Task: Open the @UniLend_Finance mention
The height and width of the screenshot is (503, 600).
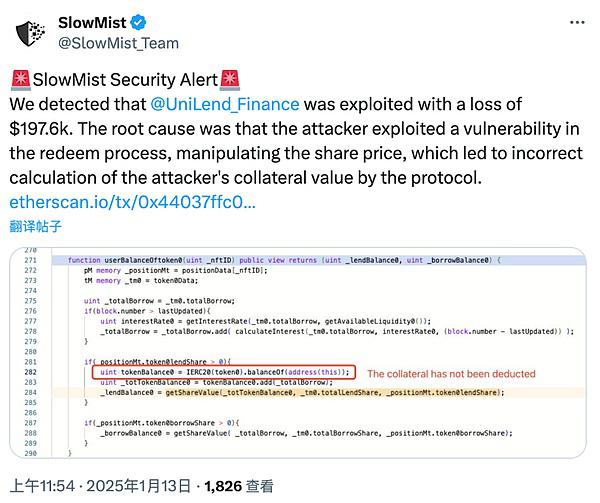Action: click(x=225, y=104)
